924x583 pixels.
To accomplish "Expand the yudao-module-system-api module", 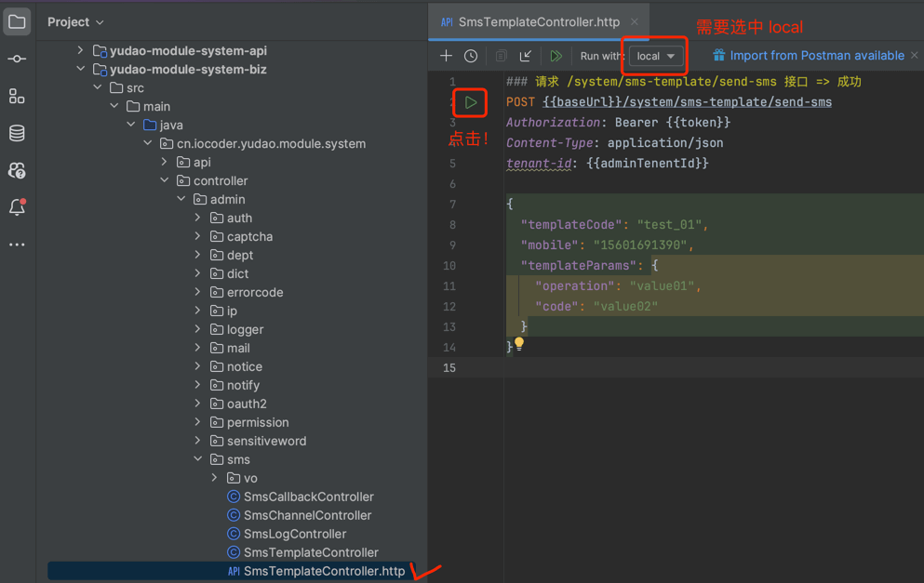I will coord(81,50).
